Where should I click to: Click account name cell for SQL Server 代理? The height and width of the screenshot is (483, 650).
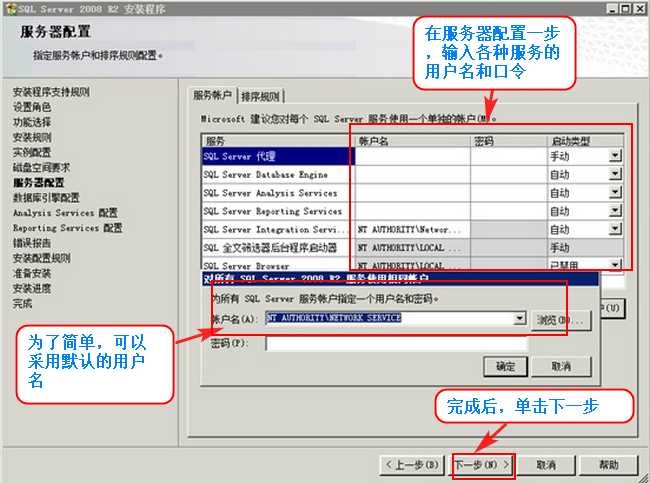(412, 156)
